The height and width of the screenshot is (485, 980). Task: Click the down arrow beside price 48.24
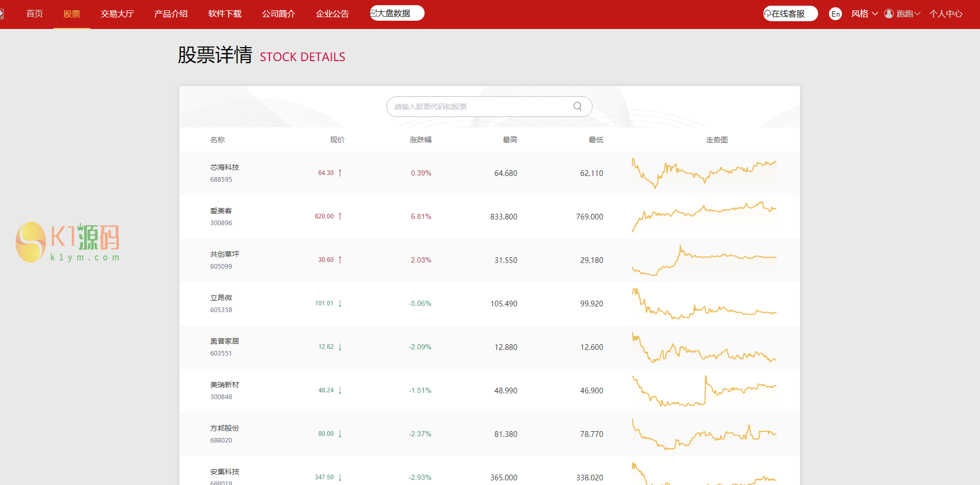[x=340, y=390]
